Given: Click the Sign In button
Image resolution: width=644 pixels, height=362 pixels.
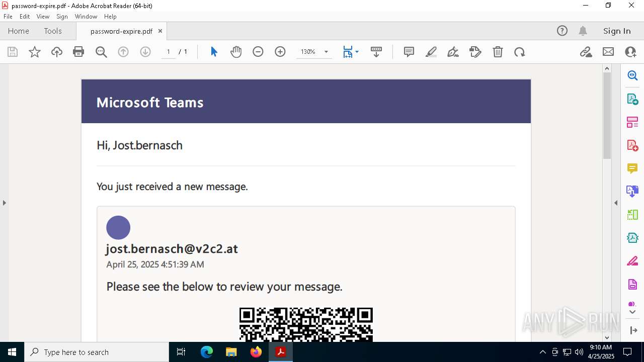Looking at the screenshot, I should 617,31.
